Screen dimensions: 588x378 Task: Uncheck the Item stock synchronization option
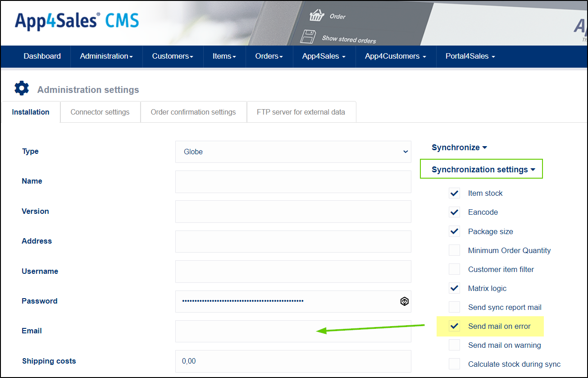454,193
